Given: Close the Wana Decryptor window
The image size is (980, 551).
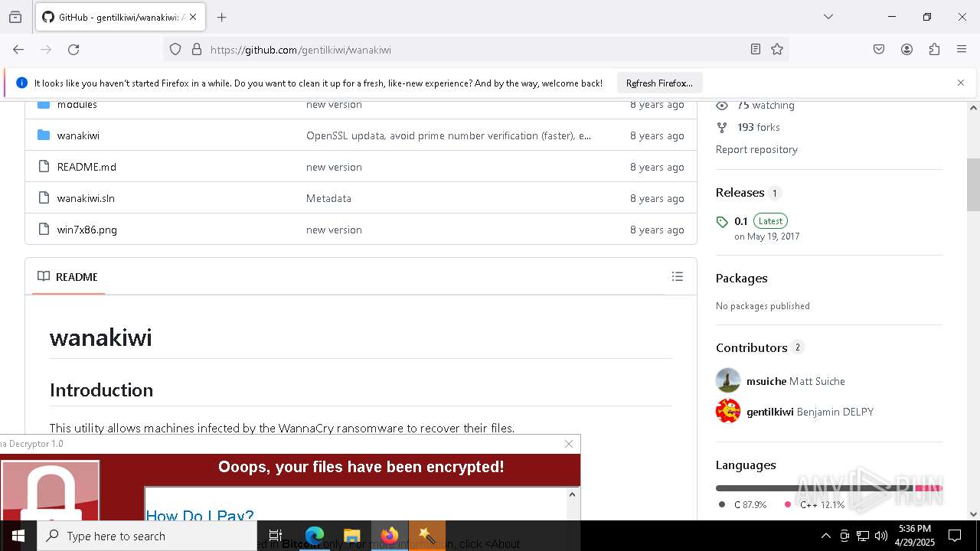Looking at the screenshot, I should 569,444.
